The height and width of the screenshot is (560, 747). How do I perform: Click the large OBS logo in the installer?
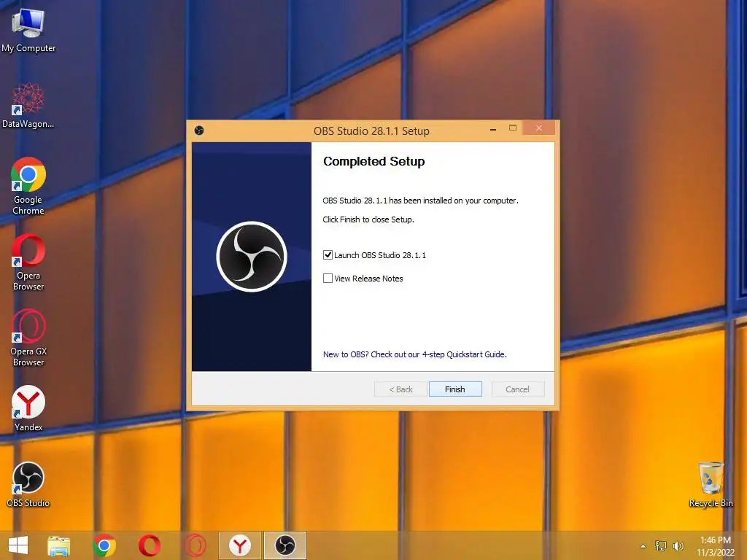[252, 256]
